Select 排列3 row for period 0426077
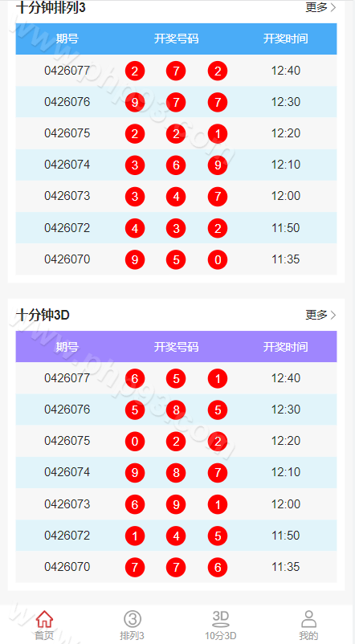Image resolution: width=355 pixels, height=644 pixels. [176, 71]
